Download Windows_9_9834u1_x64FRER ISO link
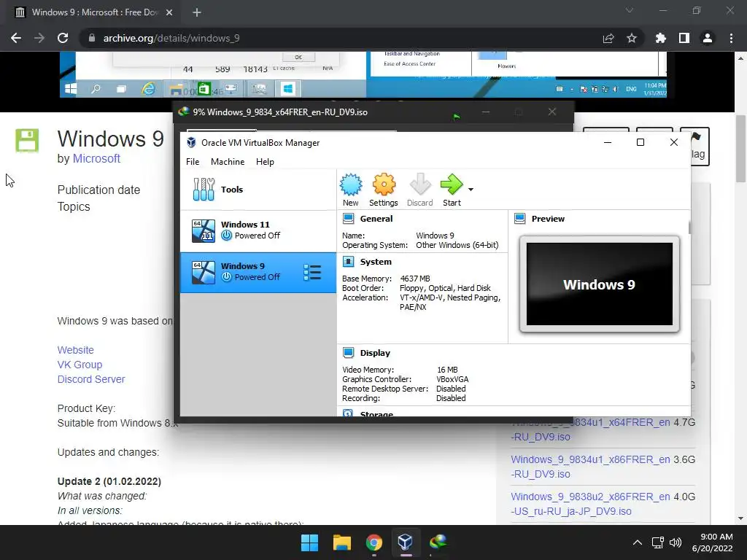747x560 pixels. [x=590, y=429]
